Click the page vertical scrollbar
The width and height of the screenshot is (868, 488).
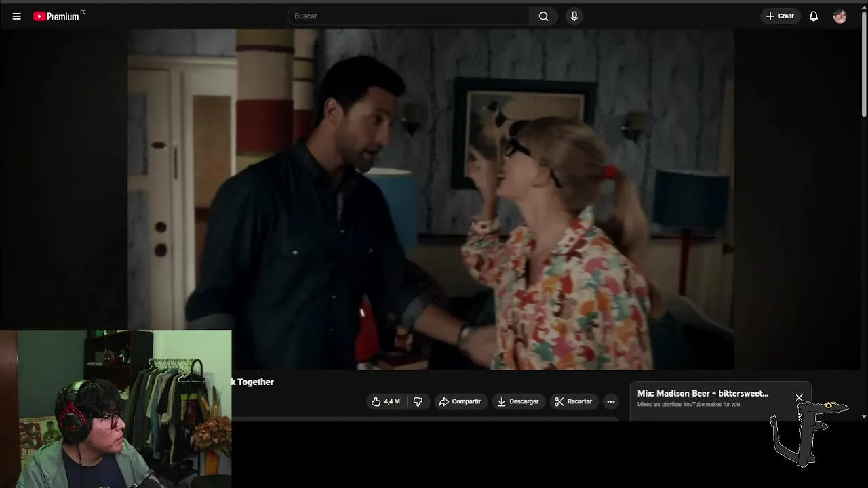coord(864,64)
